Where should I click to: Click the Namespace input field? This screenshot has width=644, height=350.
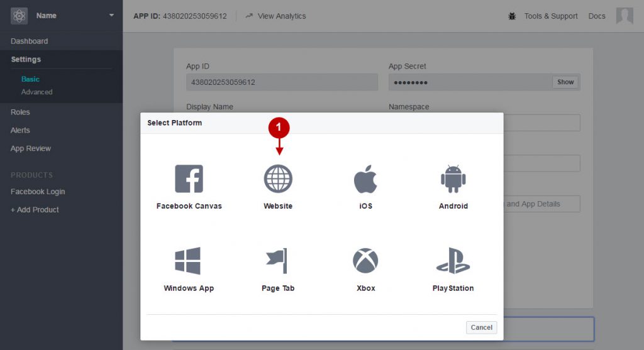point(541,123)
